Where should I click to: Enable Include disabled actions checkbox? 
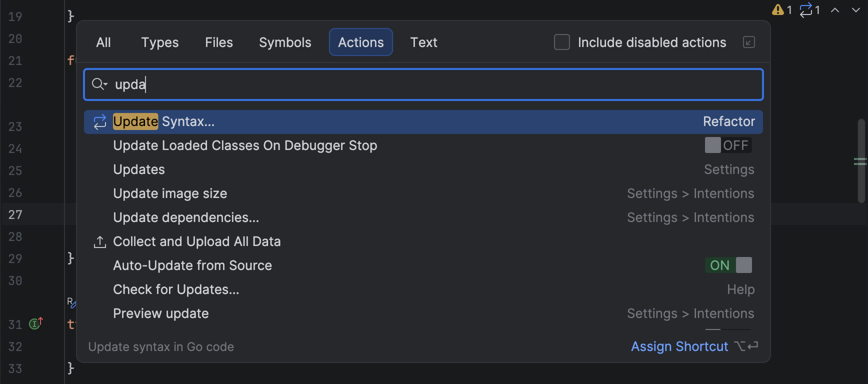(x=562, y=42)
